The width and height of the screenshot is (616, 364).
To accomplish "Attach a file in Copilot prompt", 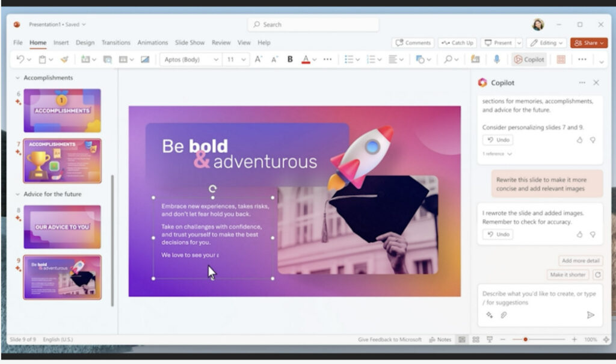I will (504, 315).
